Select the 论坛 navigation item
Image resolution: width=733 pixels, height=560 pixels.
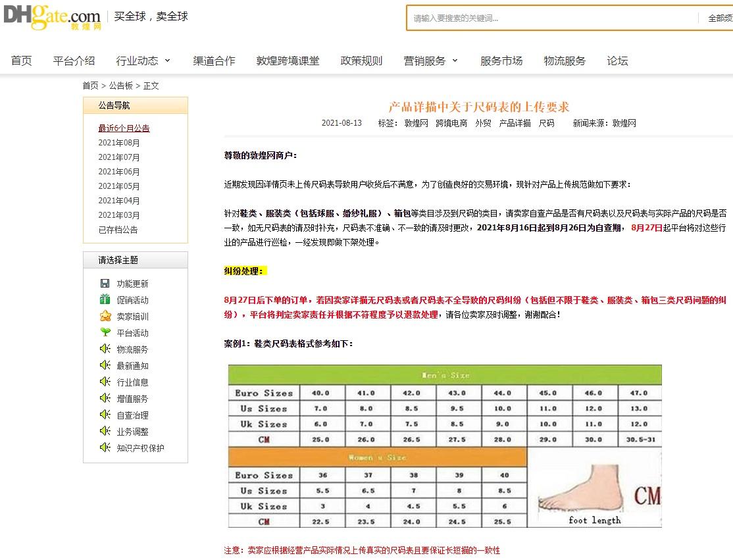pos(617,61)
